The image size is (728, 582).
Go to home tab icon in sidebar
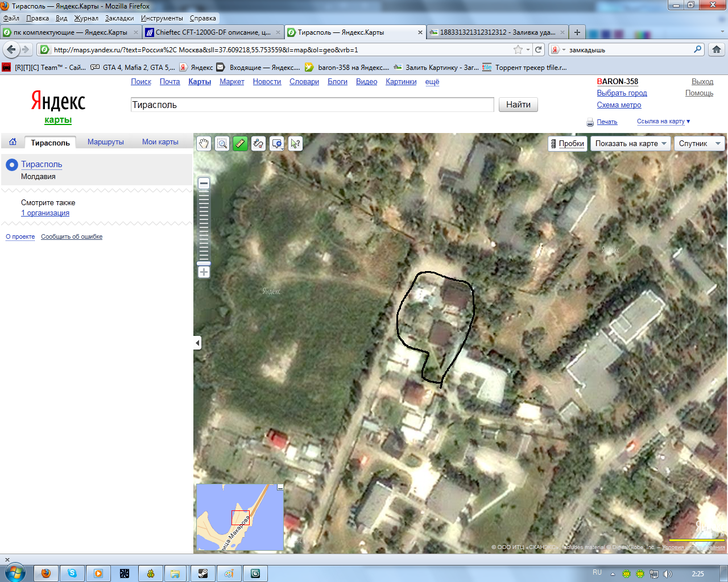point(13,142)
